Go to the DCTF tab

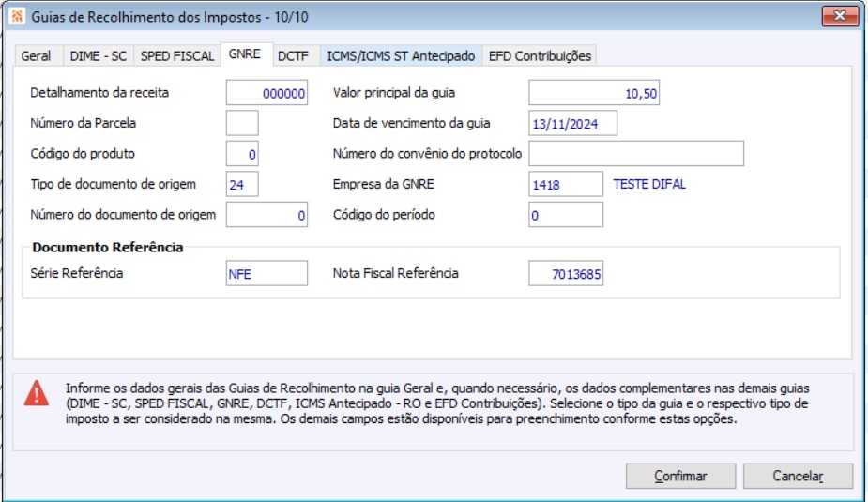tap(294, 56)
